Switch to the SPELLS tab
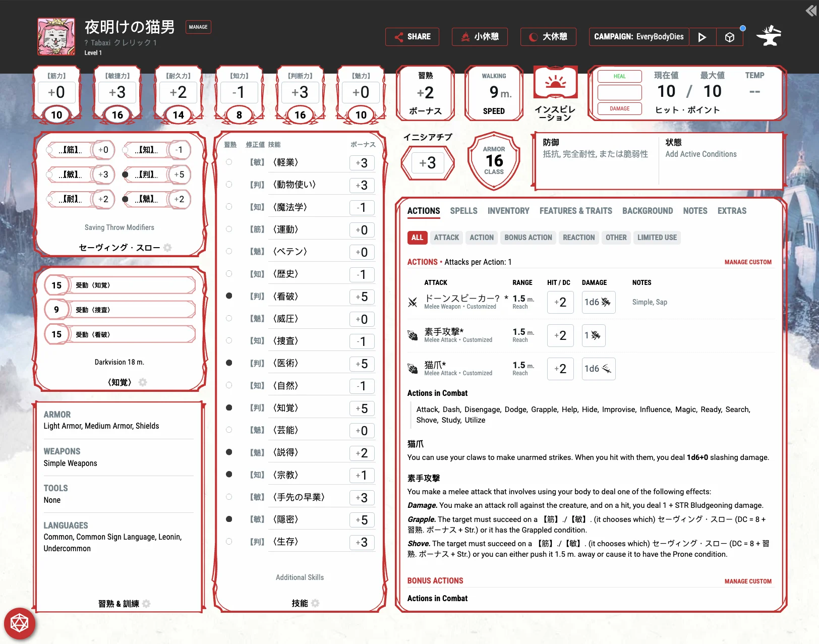The image size is (819, 644). point(463,211)
